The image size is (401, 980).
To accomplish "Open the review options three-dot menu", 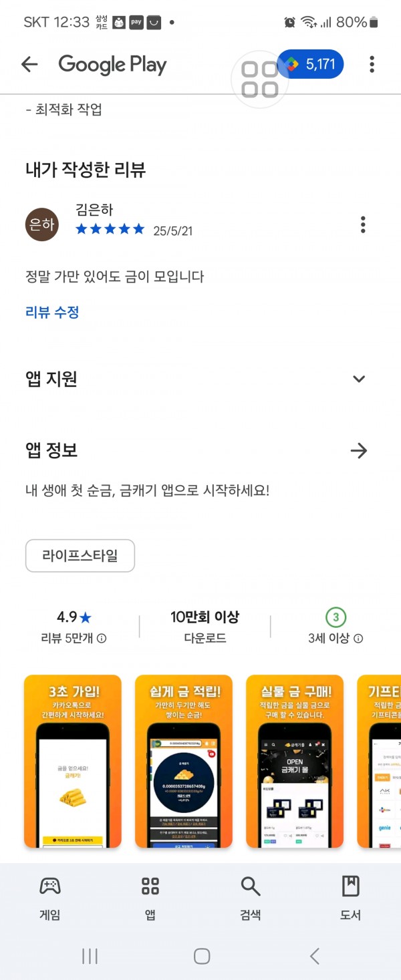I will (x=363, y=224).
